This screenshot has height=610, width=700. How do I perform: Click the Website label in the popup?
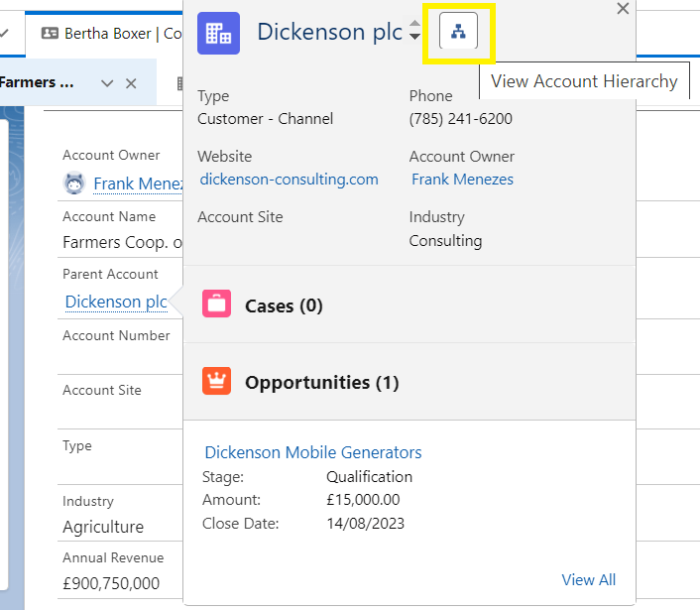coord(224,157)
